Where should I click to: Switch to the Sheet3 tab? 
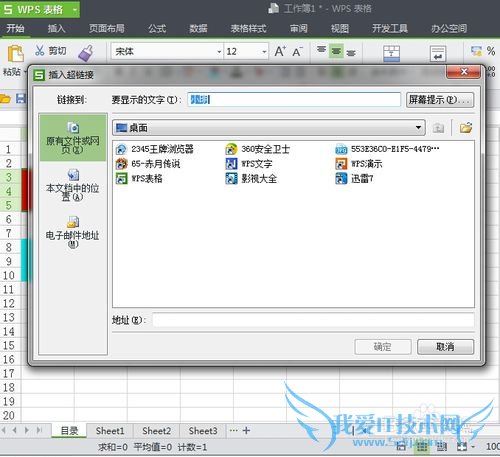(x=203, y=431)
